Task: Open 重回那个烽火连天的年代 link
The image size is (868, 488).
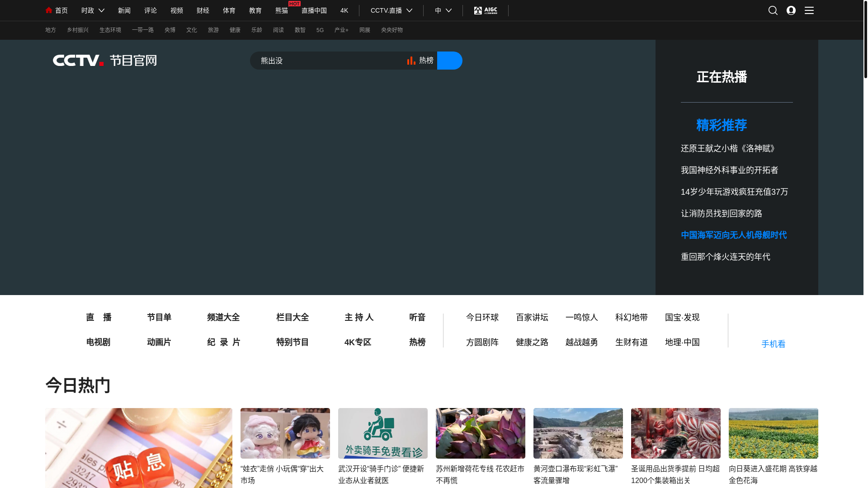Action: [726, 257]
